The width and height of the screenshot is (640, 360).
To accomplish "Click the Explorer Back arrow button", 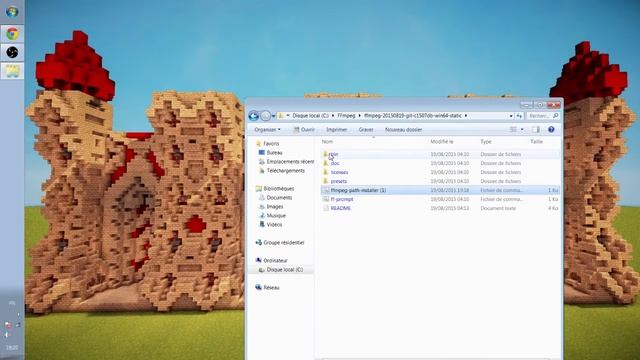I will pyautogui.click(x=253, y=116).
